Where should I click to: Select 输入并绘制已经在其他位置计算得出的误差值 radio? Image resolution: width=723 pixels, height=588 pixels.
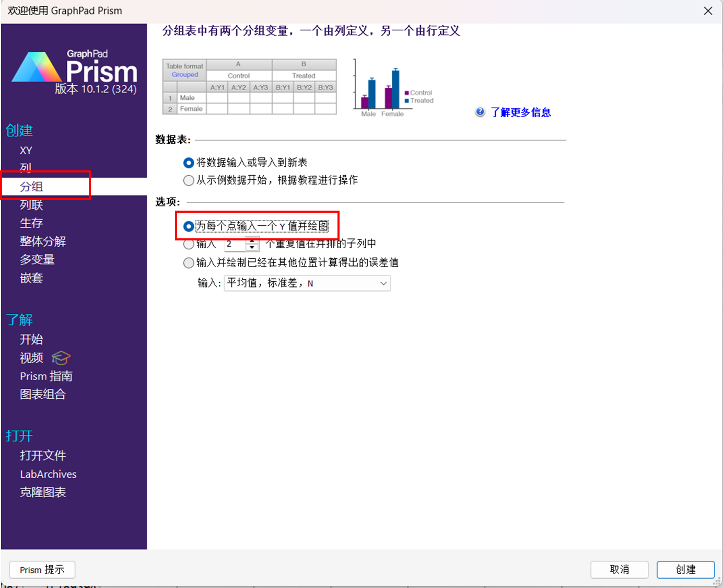pos(189,262)
